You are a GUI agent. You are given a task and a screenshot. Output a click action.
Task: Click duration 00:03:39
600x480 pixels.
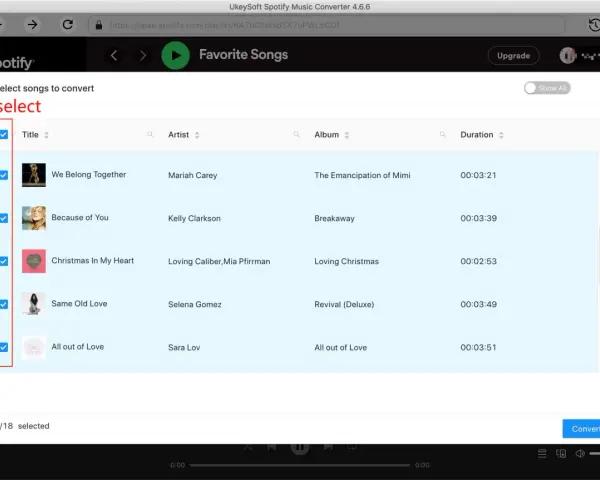479,218
